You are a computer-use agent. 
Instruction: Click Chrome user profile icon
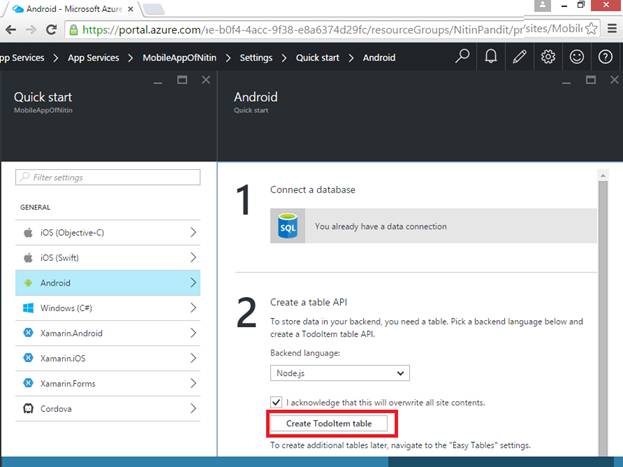pos(542,5)
